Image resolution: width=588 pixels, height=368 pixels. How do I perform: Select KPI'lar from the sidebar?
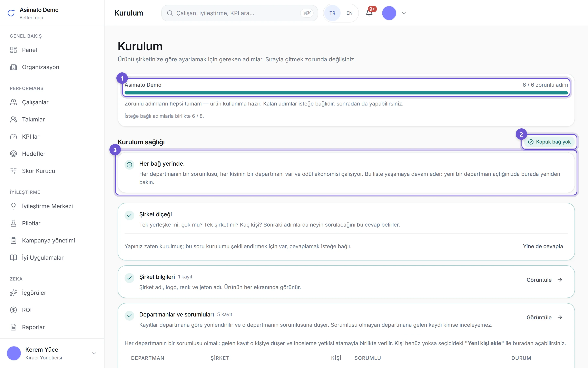(52, 137)
